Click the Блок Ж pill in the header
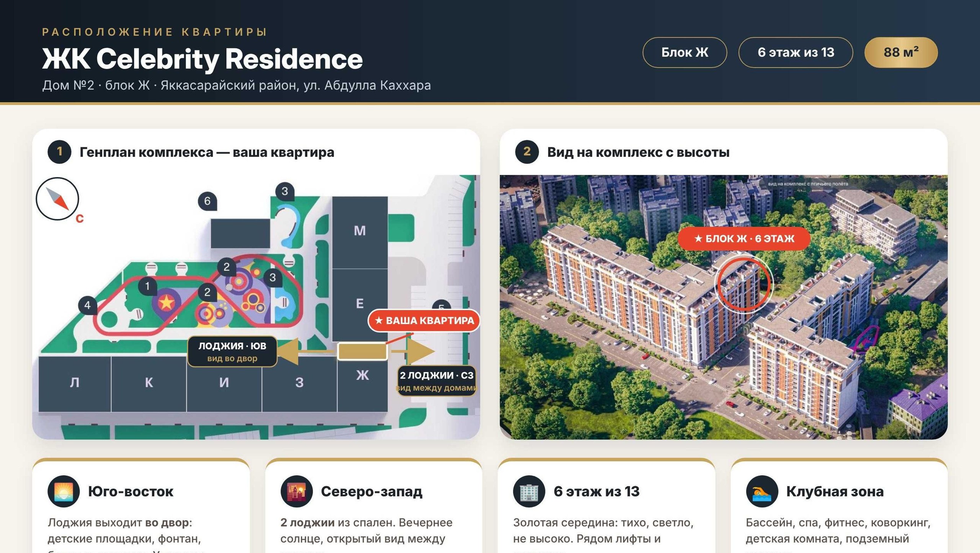 [684, 52]
